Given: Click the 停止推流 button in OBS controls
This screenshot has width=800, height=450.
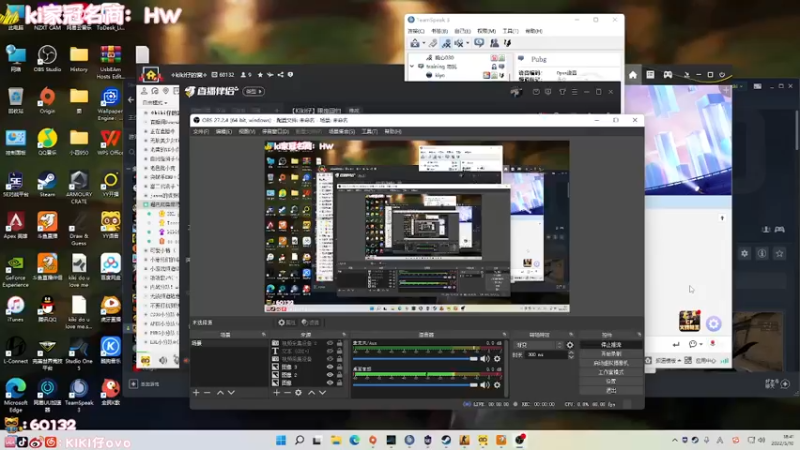Looking at the screenshot, I should [x=611, y=345].
